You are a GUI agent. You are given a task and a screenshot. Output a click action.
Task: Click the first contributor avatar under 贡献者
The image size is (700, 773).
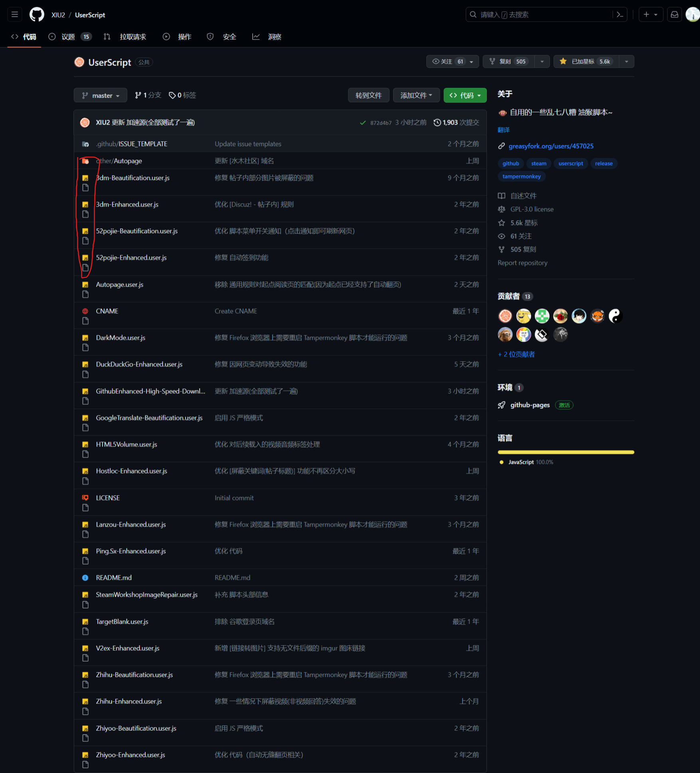tap(505, 316)
